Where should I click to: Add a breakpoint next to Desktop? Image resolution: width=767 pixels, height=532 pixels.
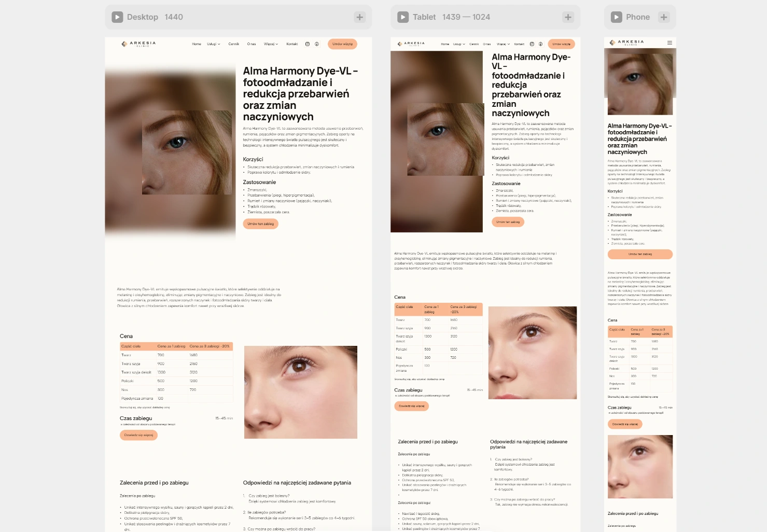click(x=360, y=17)
